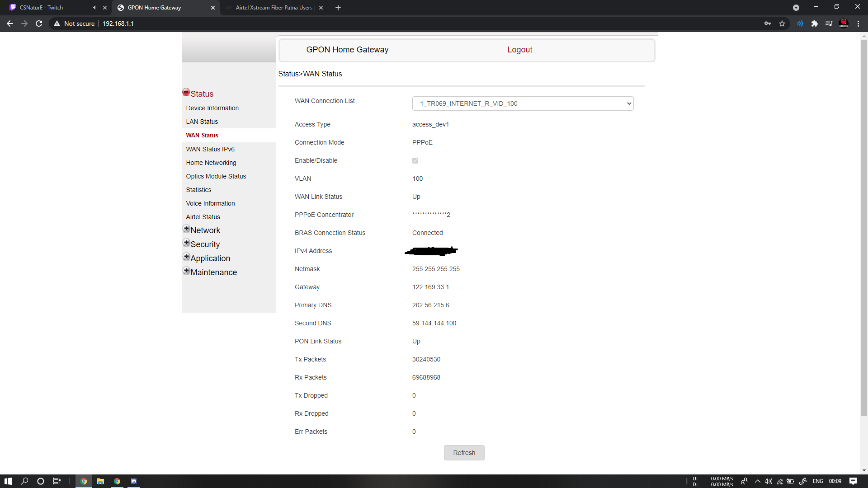This screenshot has width=868, height=488.
Task: Click the Primary DNS value 202.56.215.6
Action: 430,305
